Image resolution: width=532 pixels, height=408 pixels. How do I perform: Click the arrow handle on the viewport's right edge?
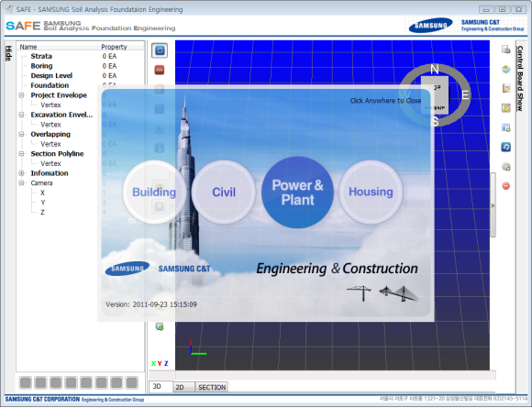tap(493, 205)
